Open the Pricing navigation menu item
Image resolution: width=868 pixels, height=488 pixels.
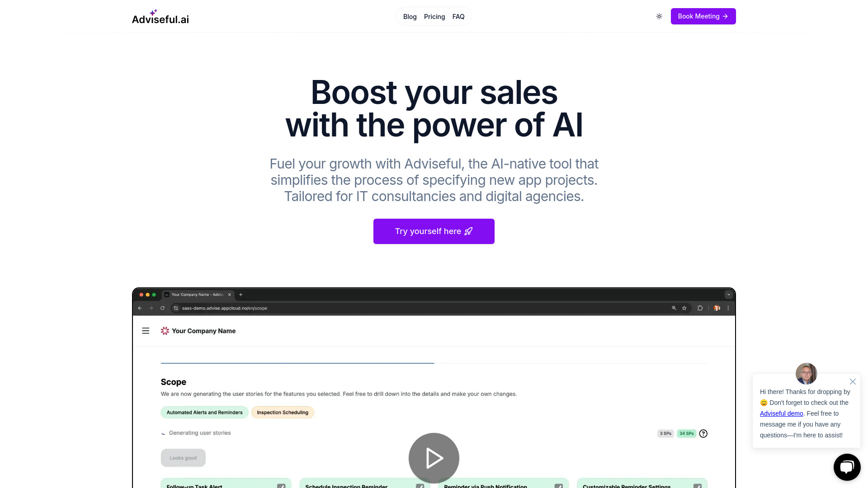click(434, 16)
